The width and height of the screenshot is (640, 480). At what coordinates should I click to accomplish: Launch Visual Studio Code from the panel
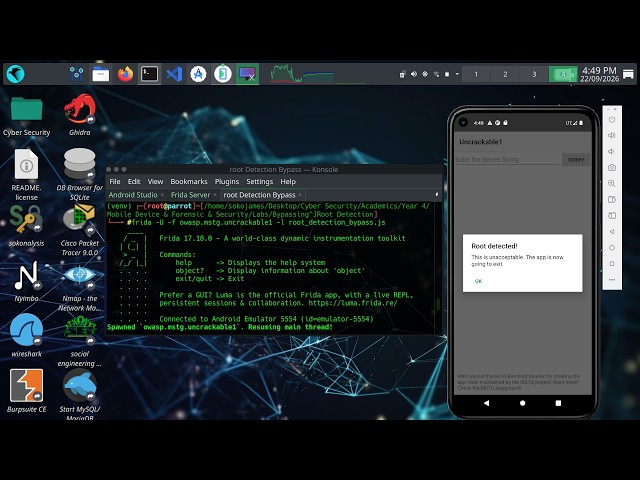(174, 74)
